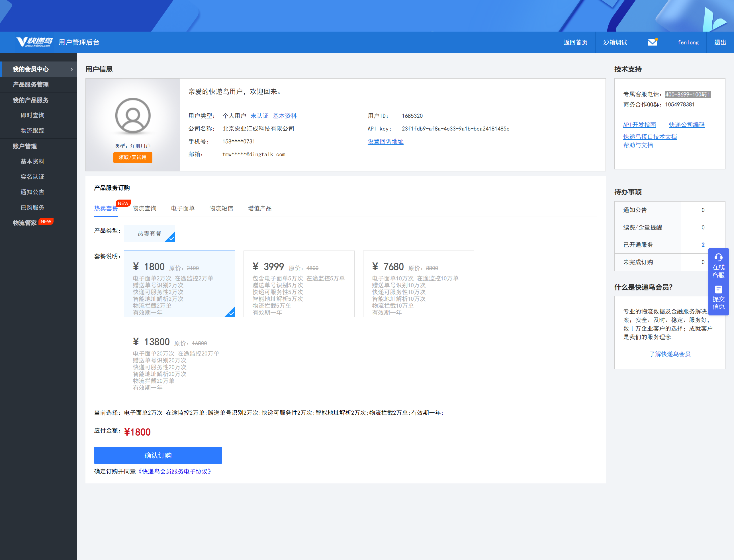The width and height of the screenshot is (734, 560).
Task: Go to 物流跟踪 in sidebar
Action: [x=32, y=130]
